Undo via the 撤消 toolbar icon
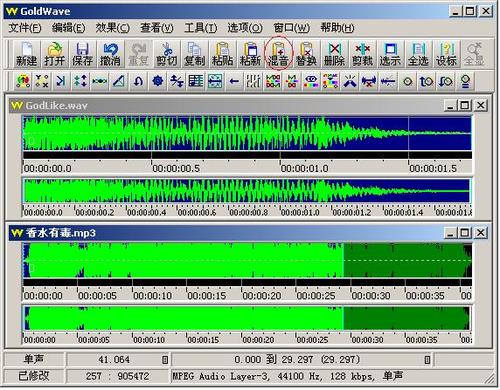This screenshot has height=390, width=500. click(110, 54)
